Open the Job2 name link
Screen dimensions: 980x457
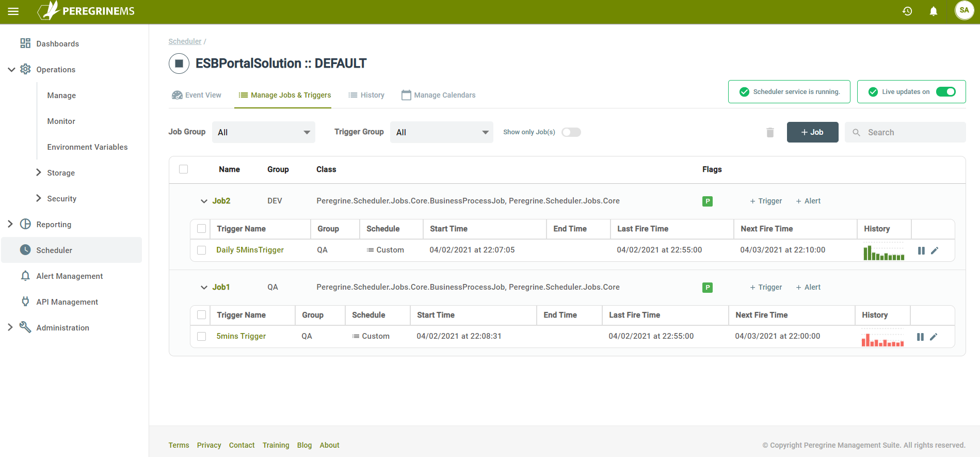(x=221, y=201)
